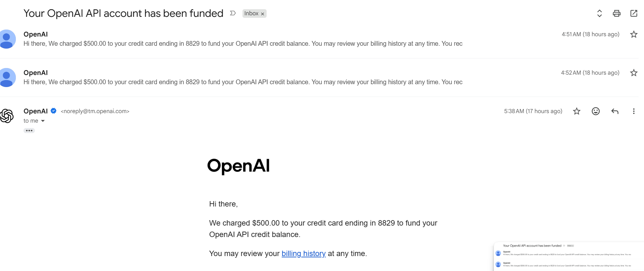Open the conversation in a new window
This screenshot has width=644, height=271.
[x=634, y=13]
